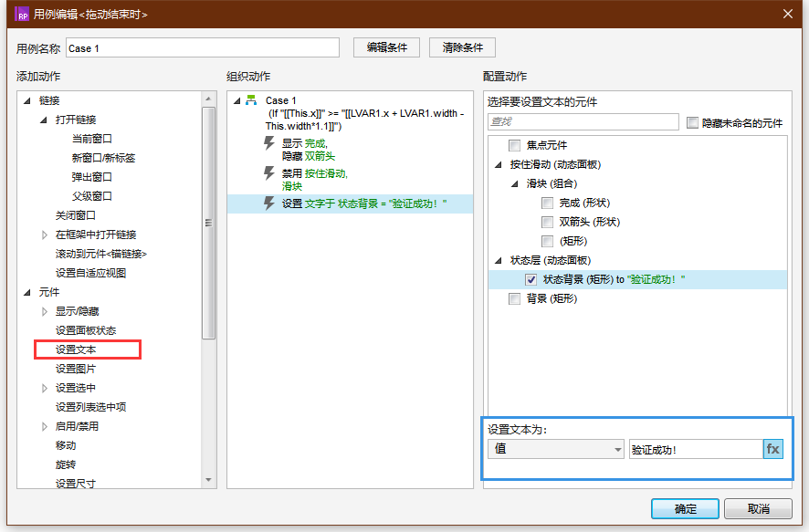
Task: Collapse Case 1 in 组织动作
Action: click(236, 100)
